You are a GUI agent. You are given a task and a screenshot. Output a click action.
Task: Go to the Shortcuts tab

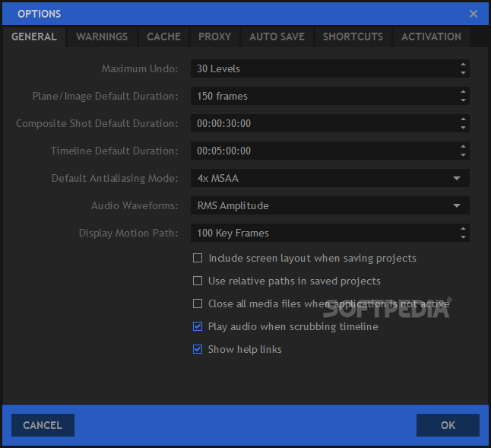pyautogui.click(x=353, y=37)
